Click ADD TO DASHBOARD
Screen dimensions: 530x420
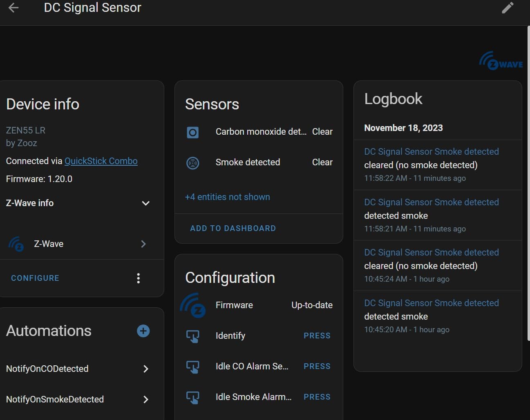tap(233, 228)
